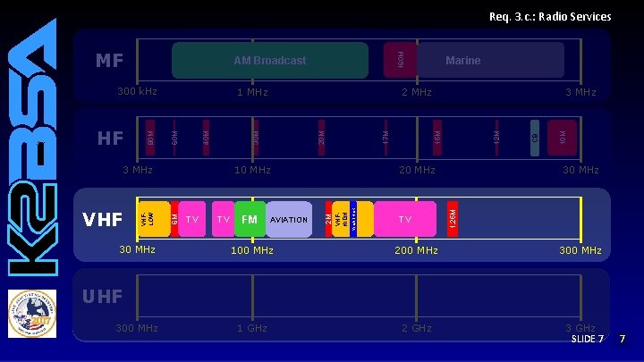This screenshot has width=644, height=362.
Task: Click the "1 MHz" scale label
Action: [252, 92]
